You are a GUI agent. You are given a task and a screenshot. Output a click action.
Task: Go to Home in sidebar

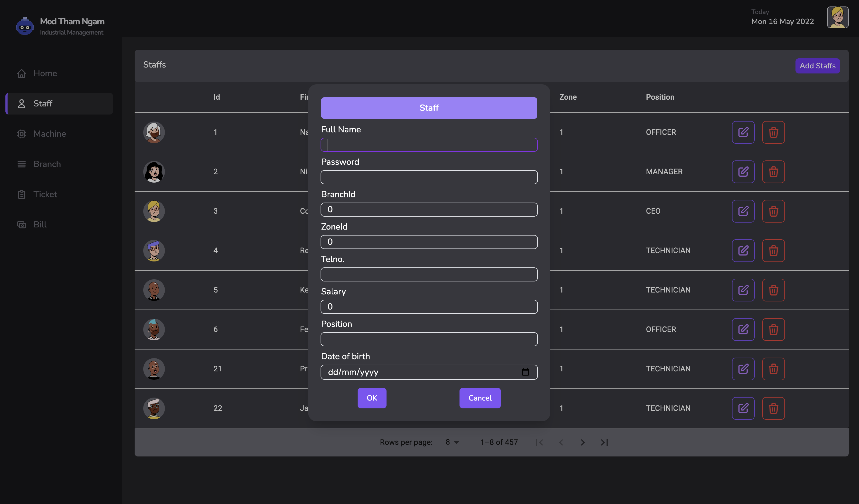[x=45, y=73]
